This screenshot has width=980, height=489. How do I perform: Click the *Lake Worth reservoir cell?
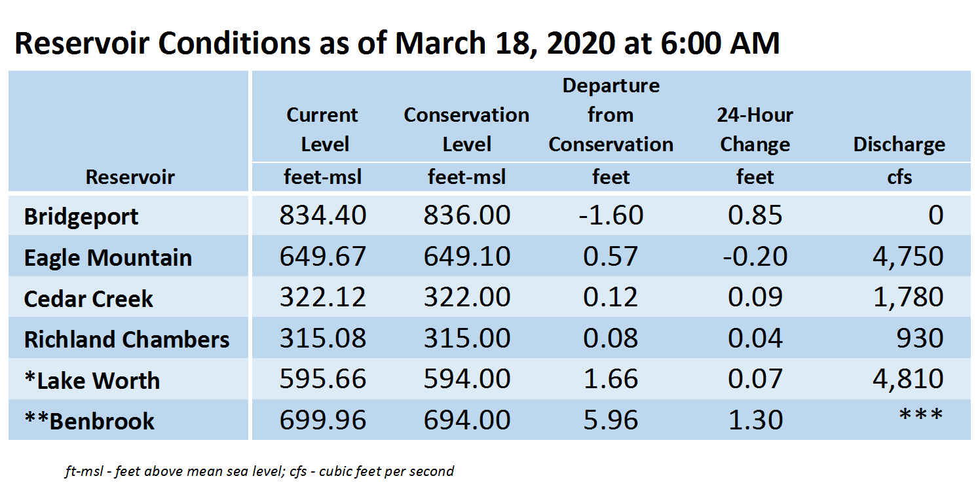coord(128,379)
